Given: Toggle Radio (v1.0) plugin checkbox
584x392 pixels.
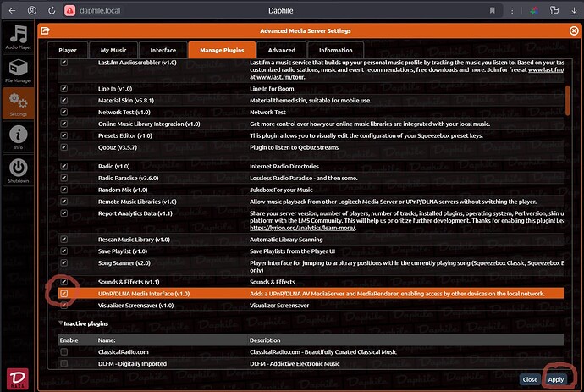Looking at the screenshot, I should (64, 166).
